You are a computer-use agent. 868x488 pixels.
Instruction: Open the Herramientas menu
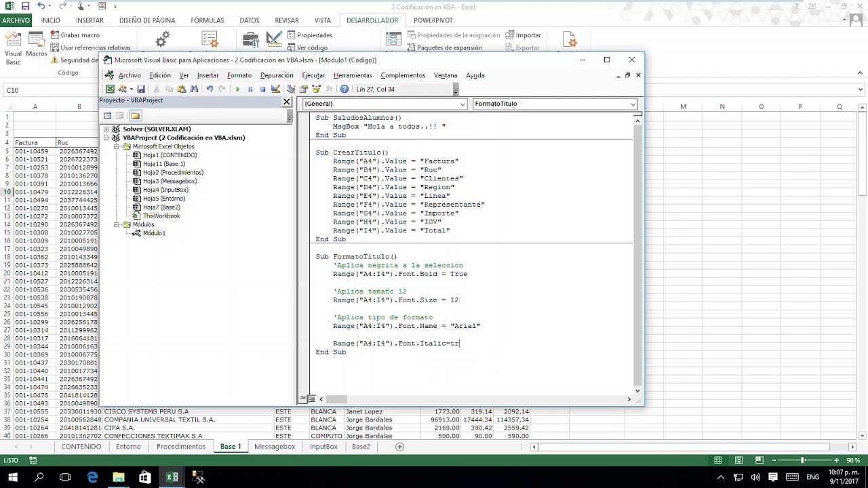353,75
